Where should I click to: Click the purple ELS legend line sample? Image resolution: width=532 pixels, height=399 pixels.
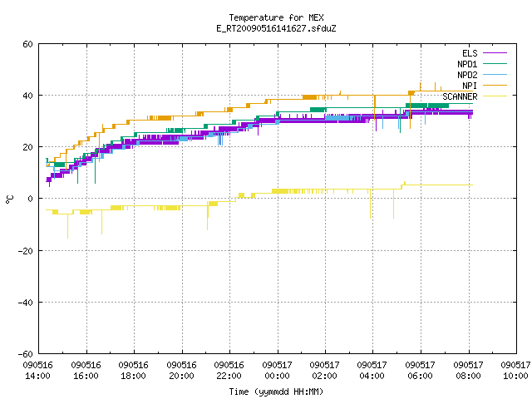tap(495, 53)
